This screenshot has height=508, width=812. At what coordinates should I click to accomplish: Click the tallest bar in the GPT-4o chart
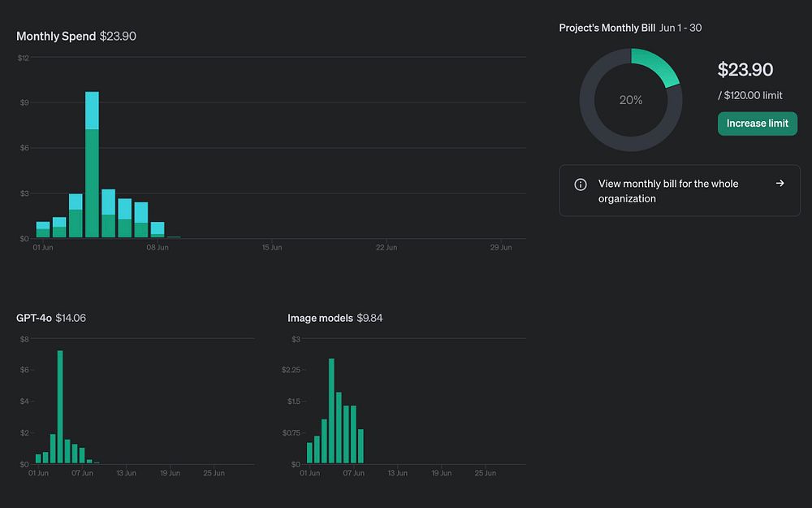[x=60, y=406]
